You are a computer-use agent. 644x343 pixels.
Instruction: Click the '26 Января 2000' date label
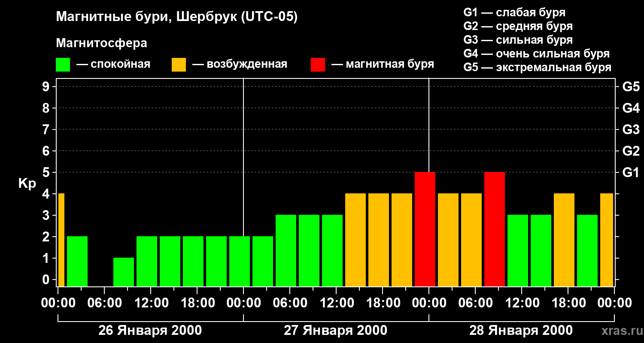coord(150,331)
